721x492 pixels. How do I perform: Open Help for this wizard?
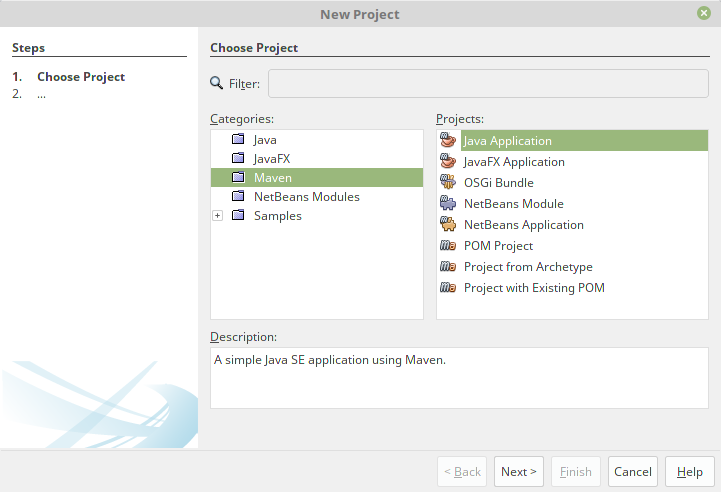pyautogui.click(x=690, y=471)
